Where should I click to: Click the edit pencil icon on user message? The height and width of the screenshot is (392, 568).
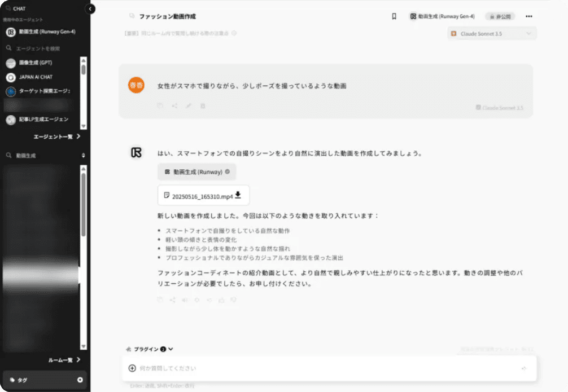pyautogui.click(x=189, y=105)
